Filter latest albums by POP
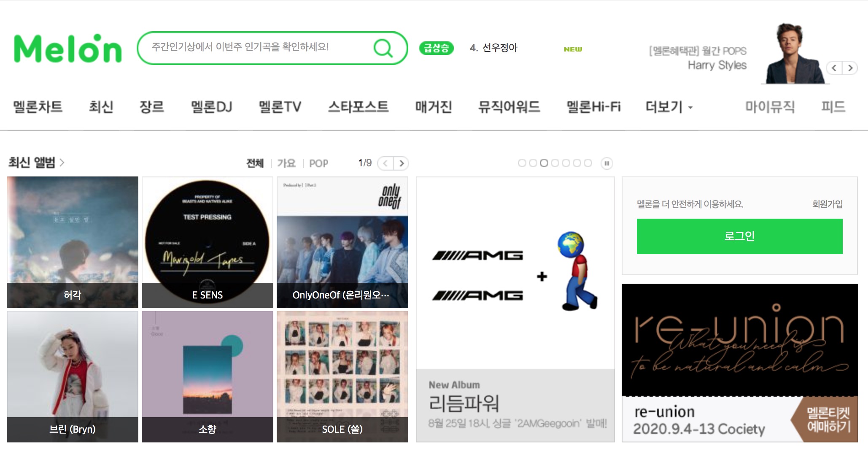Viewport: 868px width, 461px height. [318, 163]
